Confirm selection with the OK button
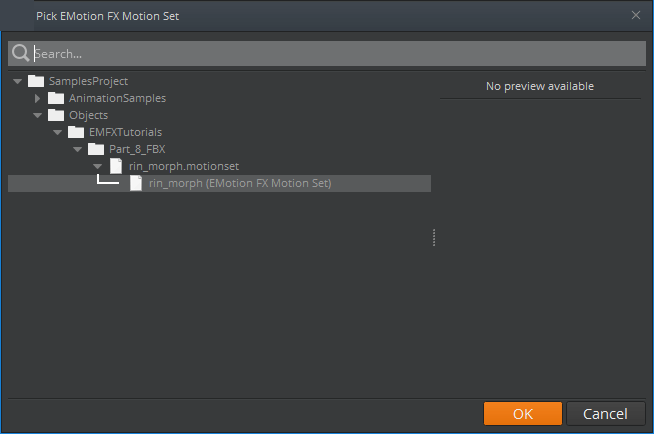654x434 pixels. click(522, 414)
